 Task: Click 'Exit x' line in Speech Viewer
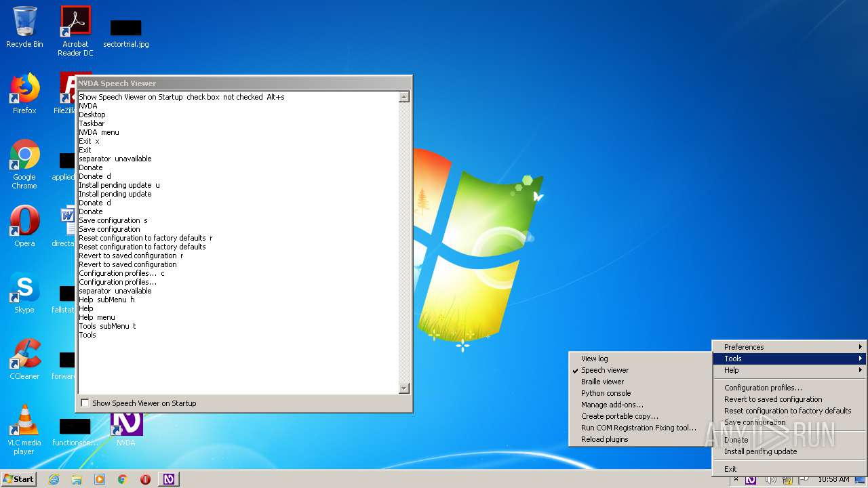coord(89,141)
